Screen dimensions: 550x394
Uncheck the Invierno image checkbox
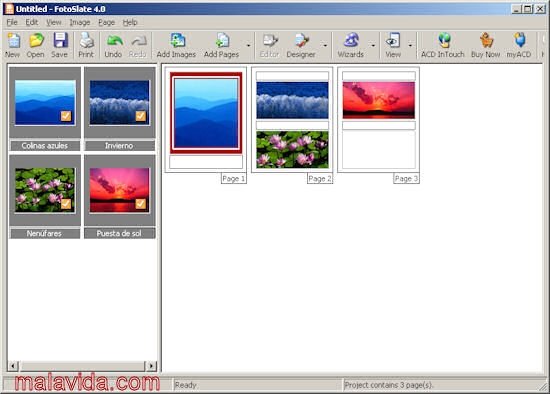tap(141, 116)
